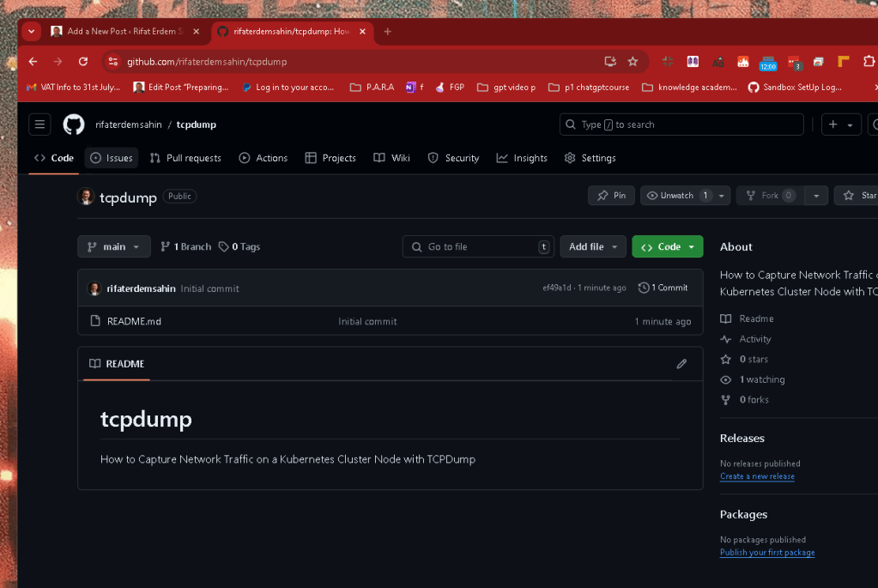This screenshot has width=878, height=588.
Task: Open commit hash ef49a1d
Action: [x=557, y=288]
